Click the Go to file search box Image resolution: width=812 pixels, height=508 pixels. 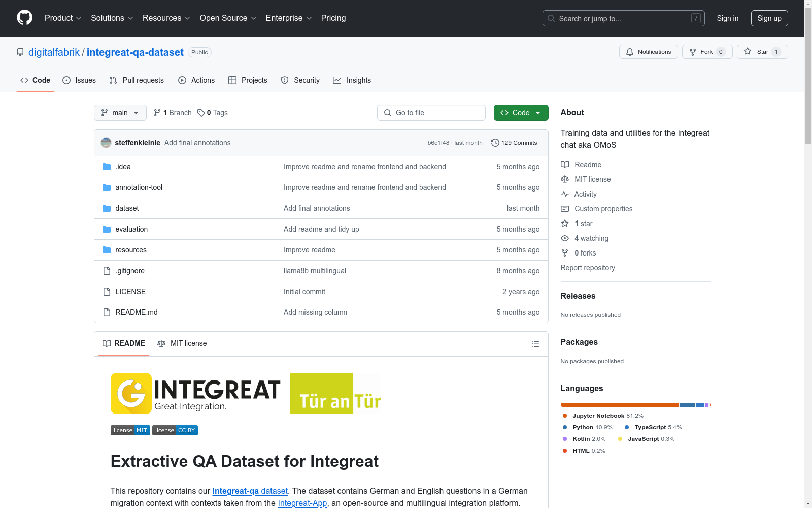[431, 113]
